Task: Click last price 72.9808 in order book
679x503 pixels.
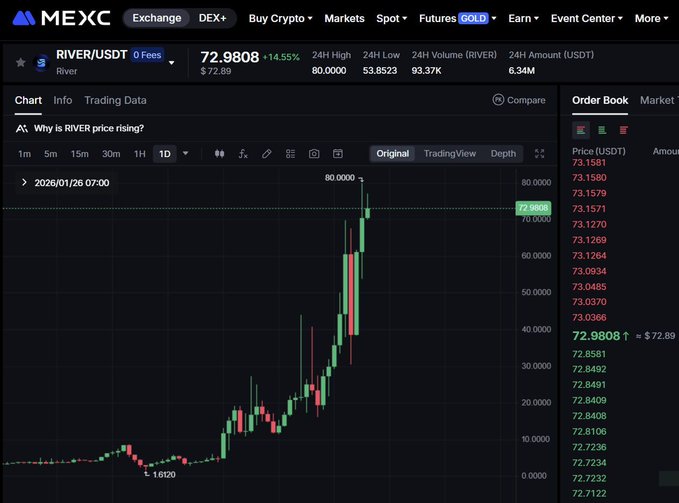Action: point(596,336)
